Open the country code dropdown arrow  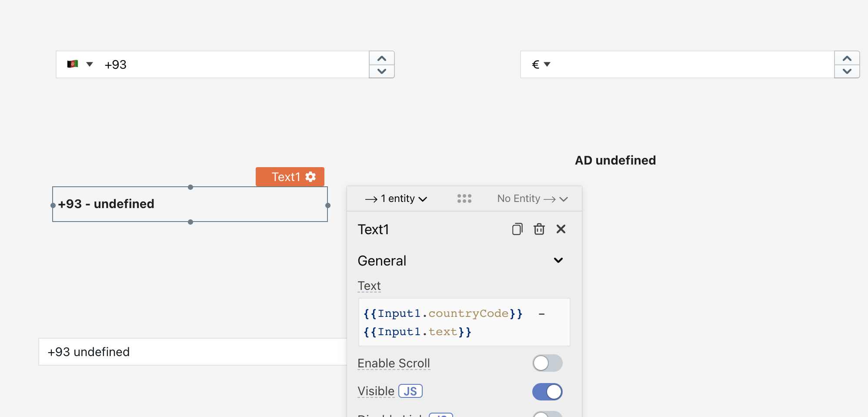tap(90, 64)
